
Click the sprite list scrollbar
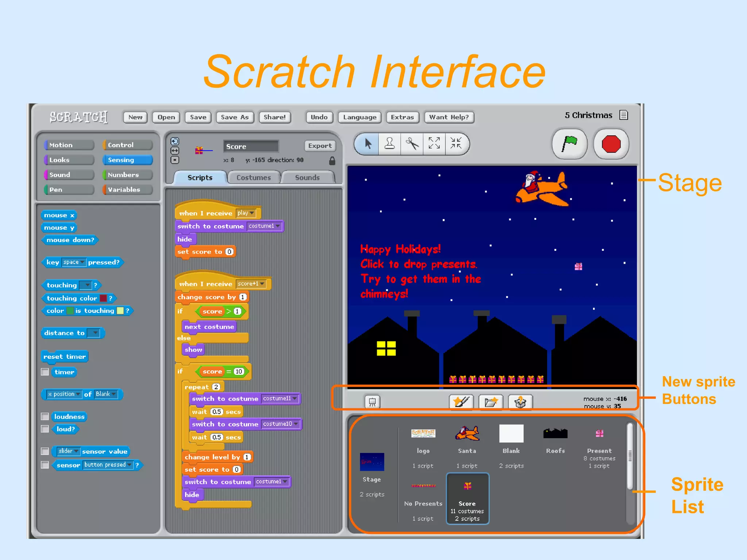pos(630,456)
